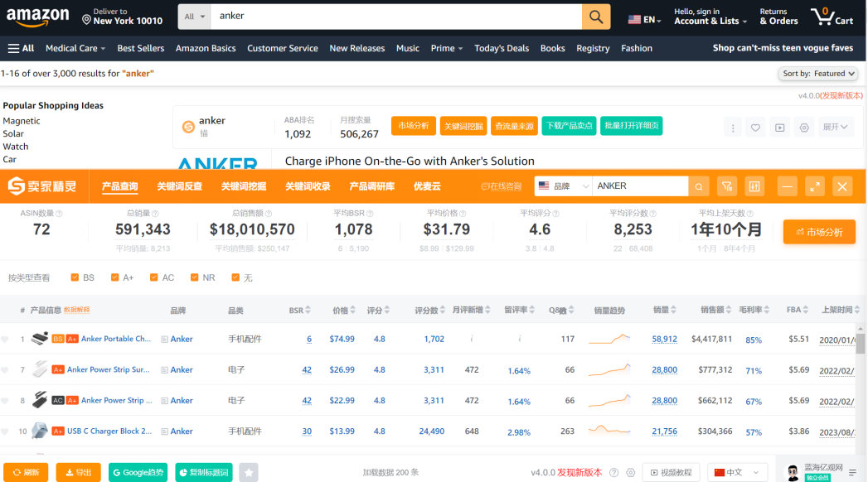This screenshot has height=482, width=868.
Task: Click magnifier search button next to ANKER field
Action: (x=700, y=186)
